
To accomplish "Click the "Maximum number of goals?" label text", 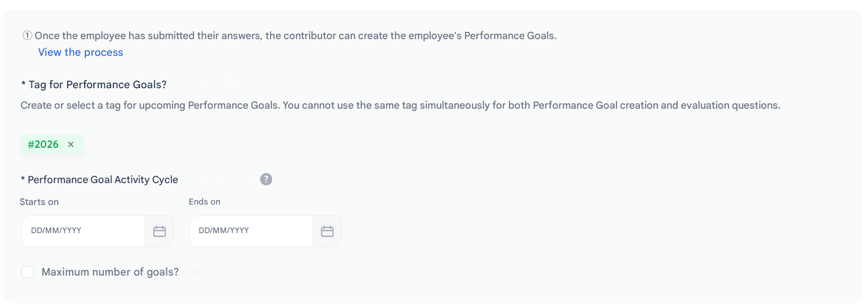I will coord(110,272).
